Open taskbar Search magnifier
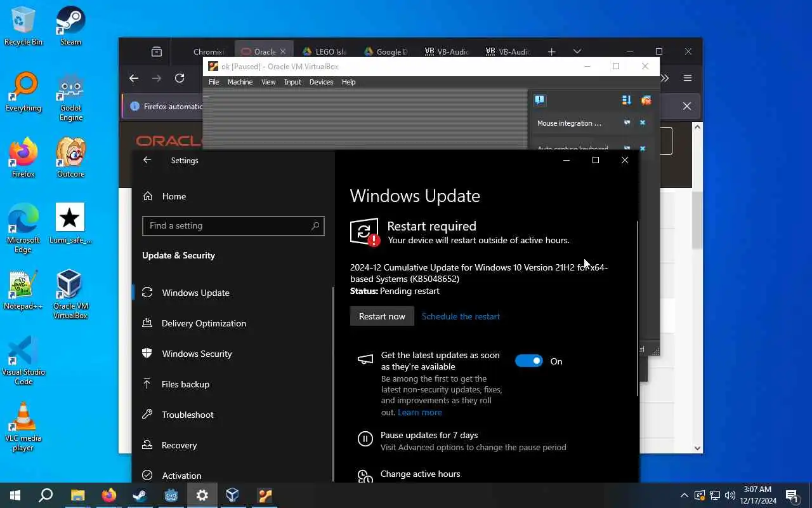Image resolution: width=812 pixels, height=508 pixels. click(x=46, y=495)
